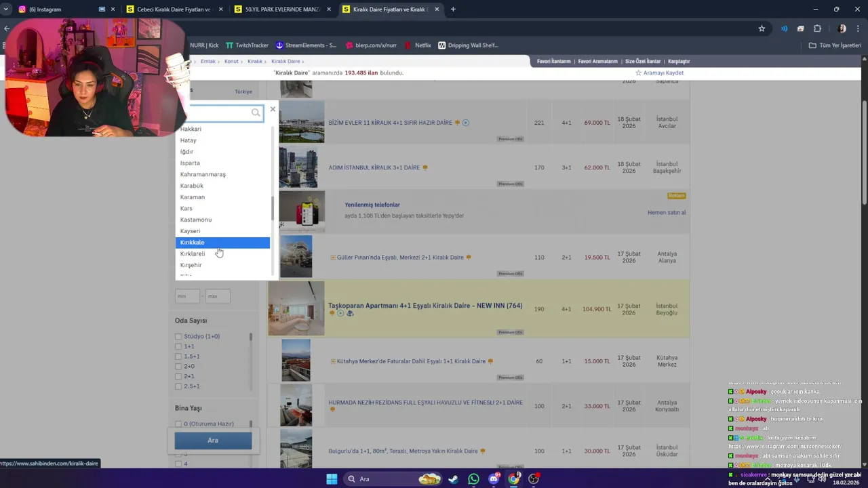868x488 pixels.
Task: Click the blue Ara search button
Action: coord(213,441)
